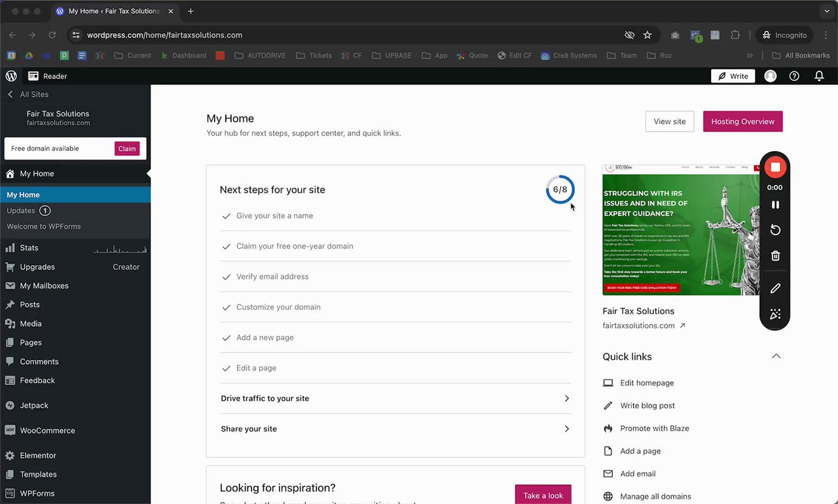838x504 pixels.
Task: Open the notifications bell
Action: [819, 76]
